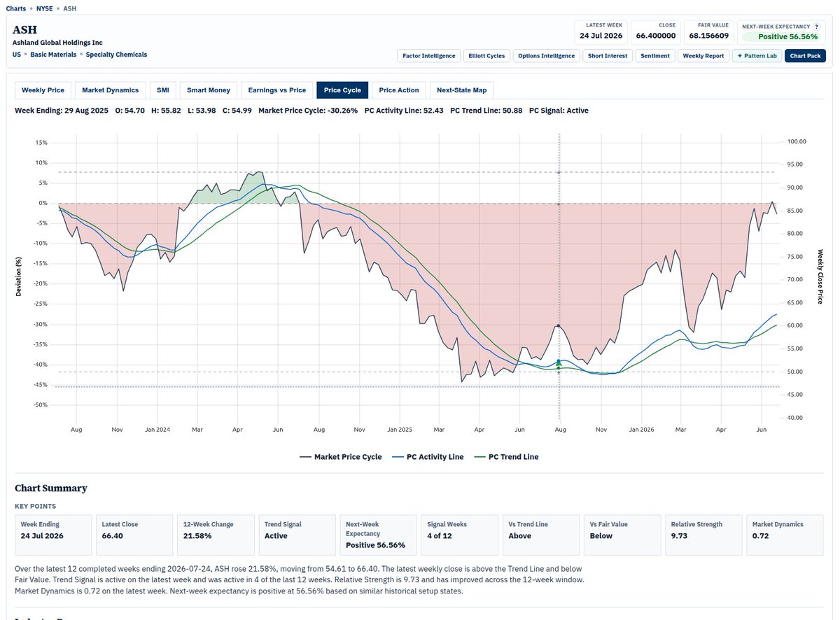The width and height of the screenshot is (840, 620).
Task: Click the Market Price Cycle -30.26% readout
Action: pos(308,111)
